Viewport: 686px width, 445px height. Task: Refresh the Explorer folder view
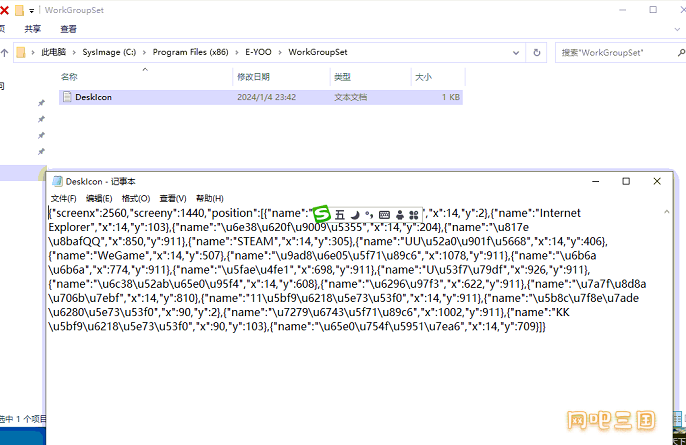point(536,53)
